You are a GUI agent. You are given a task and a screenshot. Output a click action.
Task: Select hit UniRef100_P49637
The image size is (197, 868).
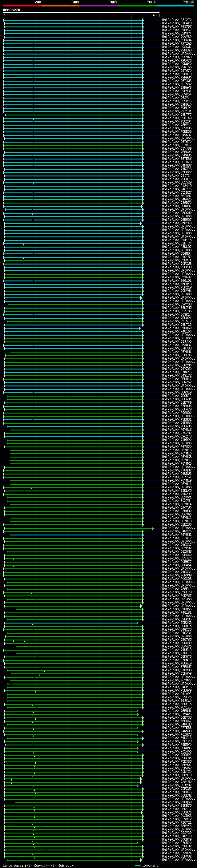(x=177, y=135)
